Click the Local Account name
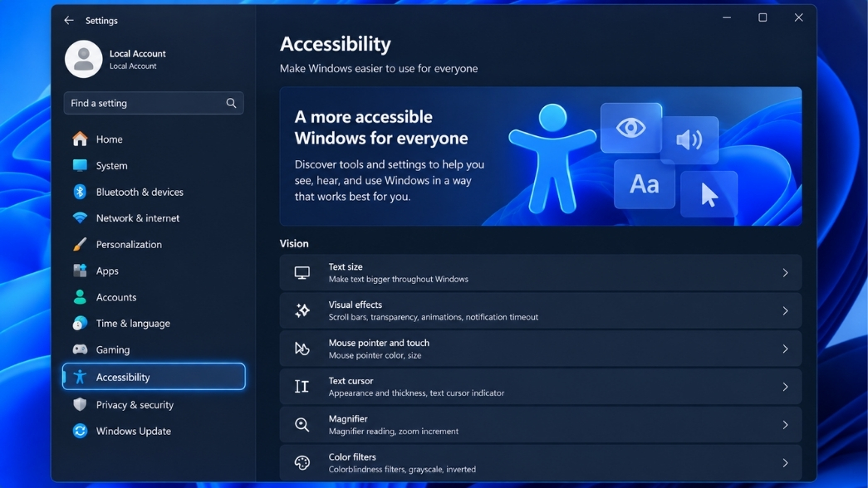868x488 pixels. pyautogui.click(x=137, y=54)
